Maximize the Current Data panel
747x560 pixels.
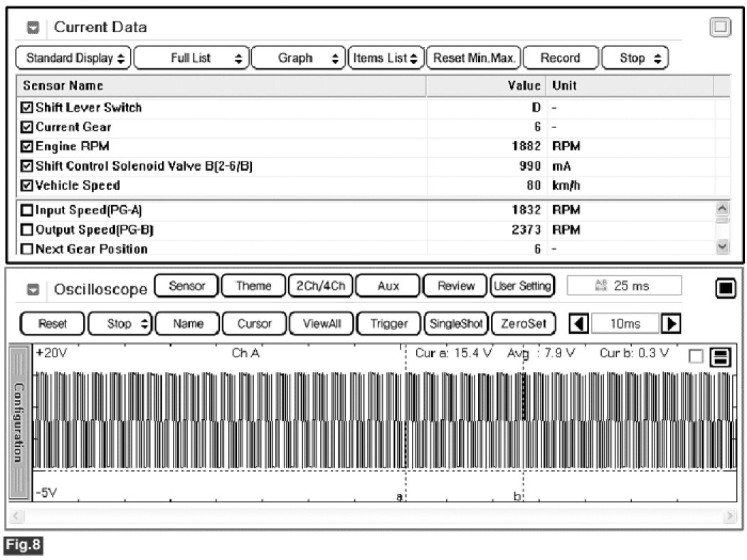(x=720, y=28)
